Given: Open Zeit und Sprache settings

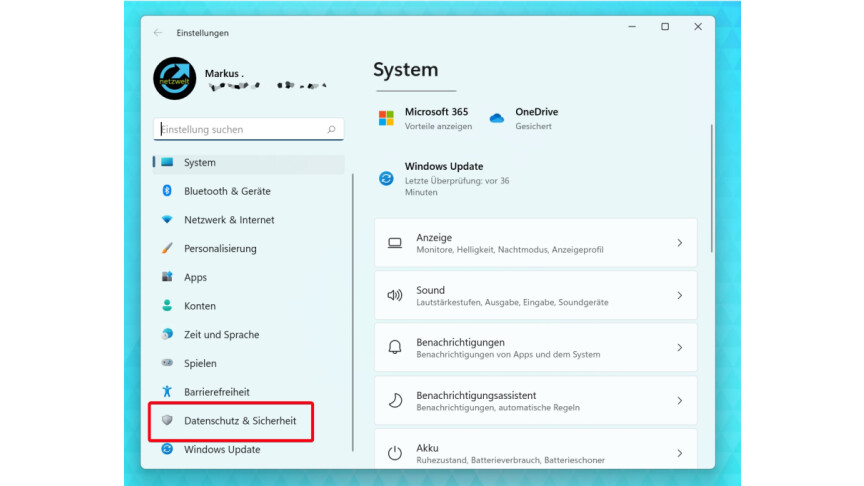Looking at the screenshot, I should point(249,334).
